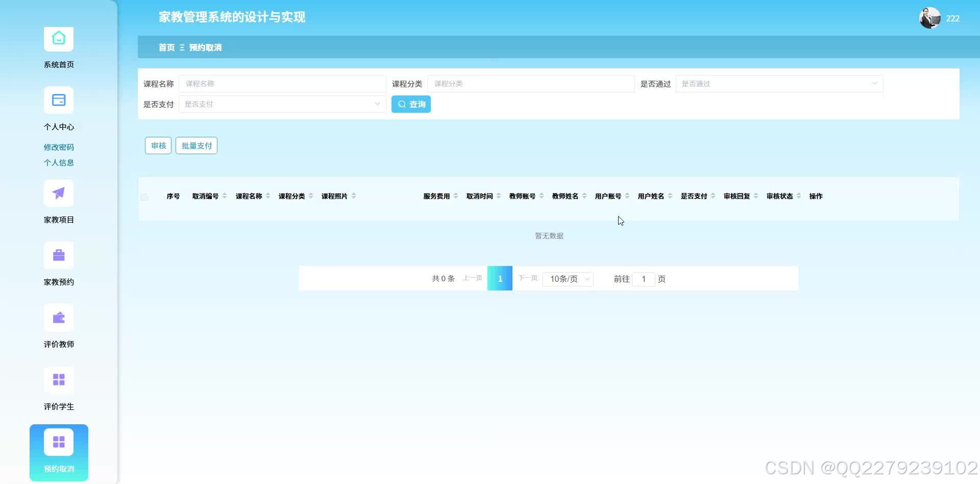
Task: Focus the 课程名称 search field
Action: click(282, 84)
